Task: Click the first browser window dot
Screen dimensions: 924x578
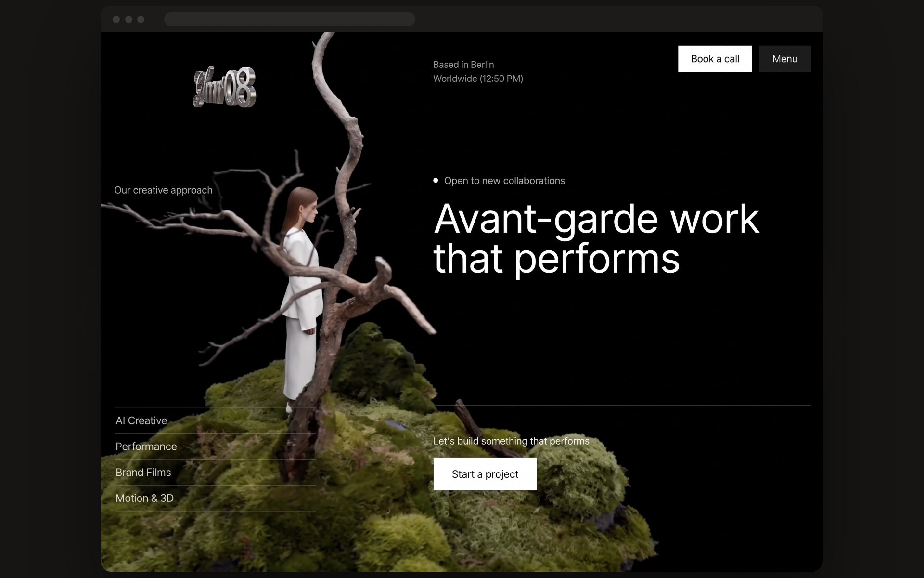Action: pyautogui.click(x=116, y=19)
